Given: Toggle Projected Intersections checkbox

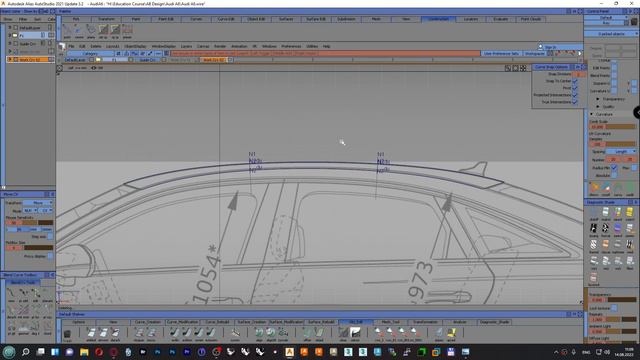Looking at the screenshot, I should [x=575, y=95].
